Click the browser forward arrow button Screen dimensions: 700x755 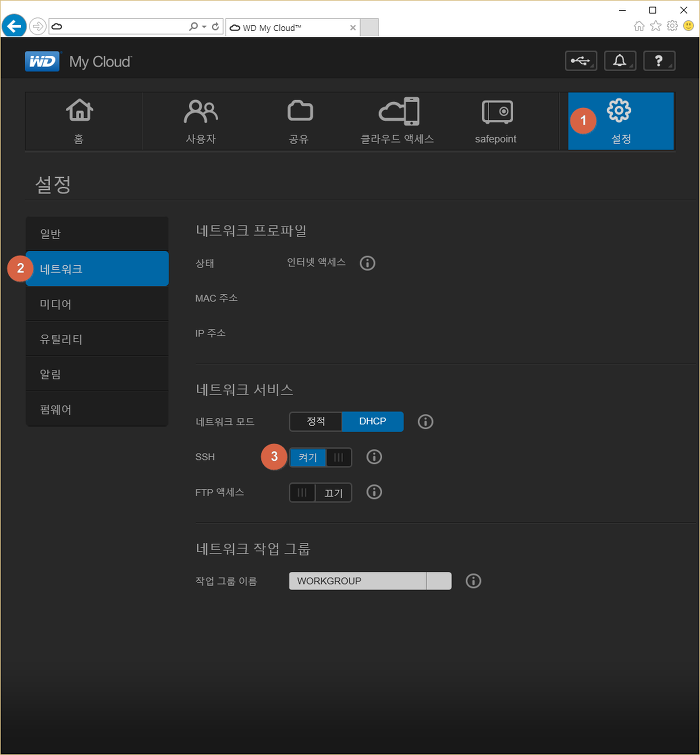pos(38,26)
